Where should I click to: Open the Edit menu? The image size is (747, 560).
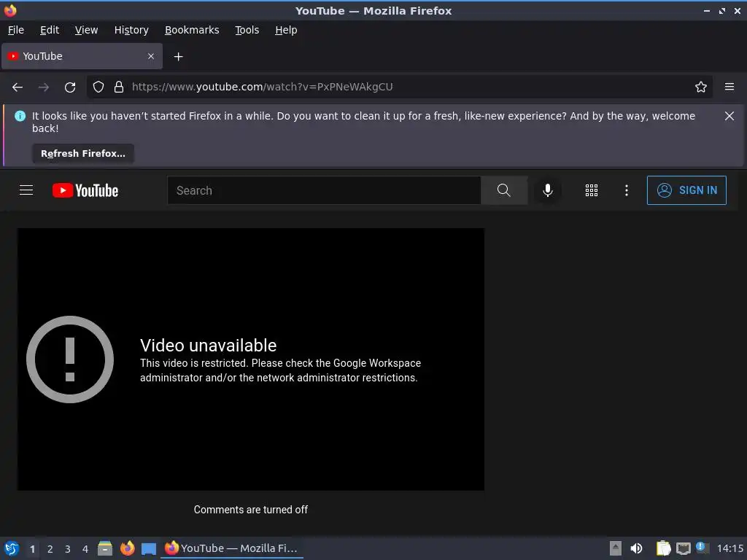pyautogui.click(x=50, y=30)
